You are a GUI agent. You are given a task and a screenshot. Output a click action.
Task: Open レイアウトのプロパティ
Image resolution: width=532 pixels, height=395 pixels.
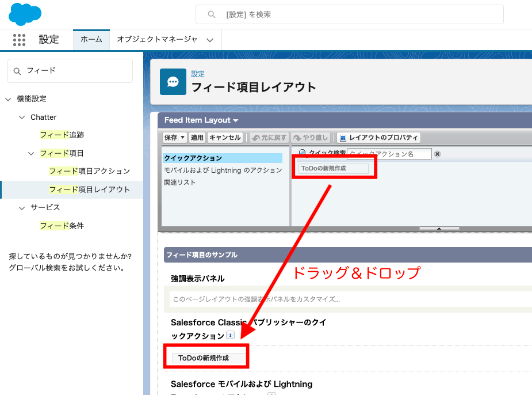(378, 137)
